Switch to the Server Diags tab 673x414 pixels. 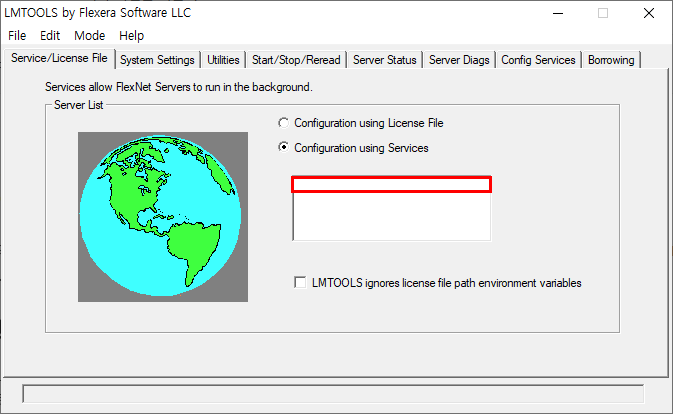(x=459, y=60)
